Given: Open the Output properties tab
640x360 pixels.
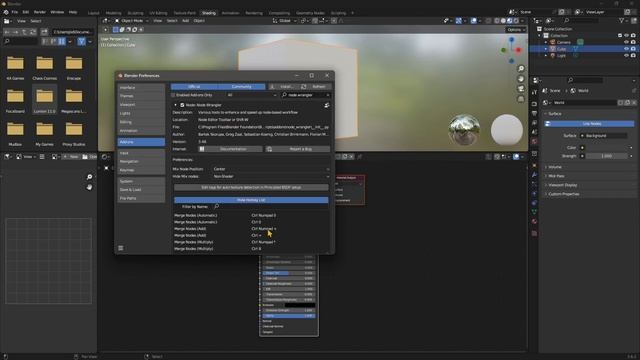Looking at the screenshot, I should click(534, 113).
